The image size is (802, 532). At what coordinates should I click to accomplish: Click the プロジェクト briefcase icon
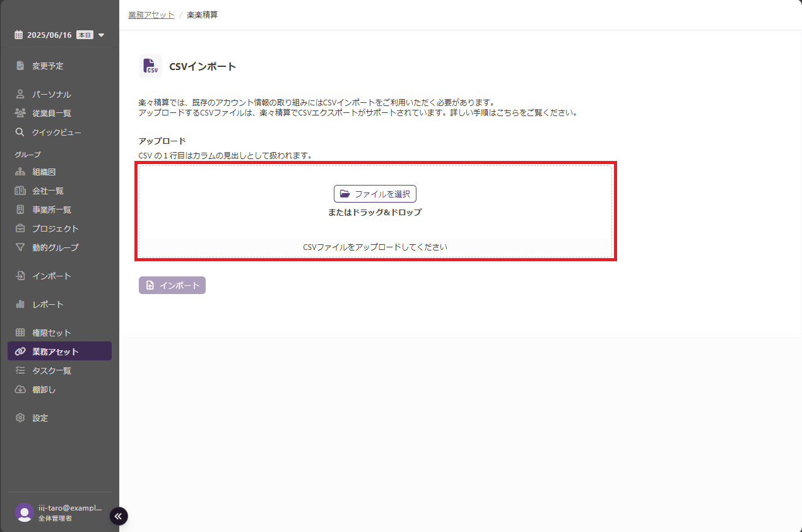pyautogui.click(x=20, y=228)
